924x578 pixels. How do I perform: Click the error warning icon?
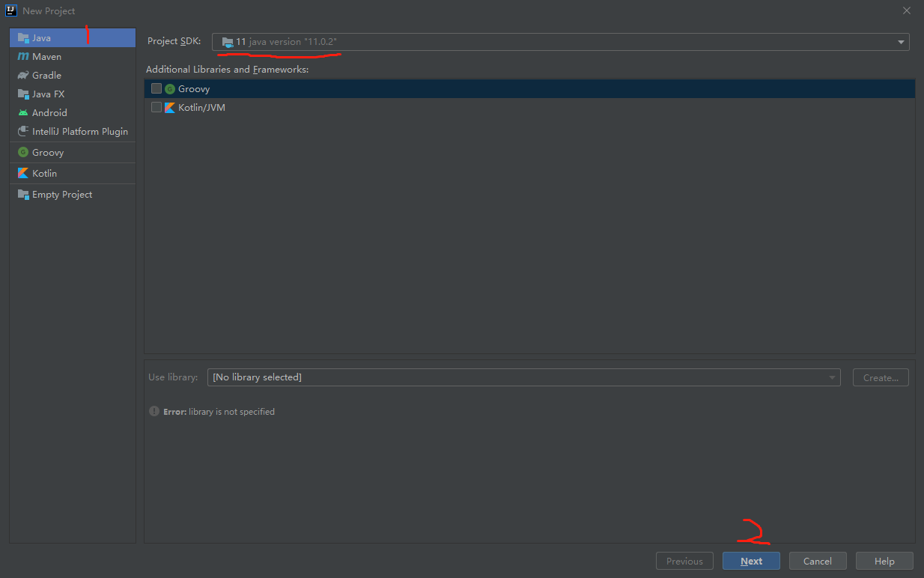154,411
